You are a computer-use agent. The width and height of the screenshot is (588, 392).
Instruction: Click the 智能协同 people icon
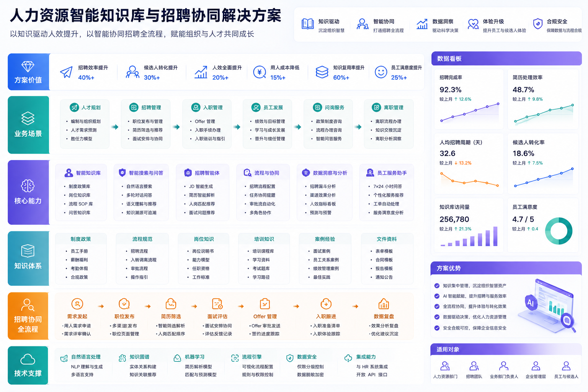(363, 24)
